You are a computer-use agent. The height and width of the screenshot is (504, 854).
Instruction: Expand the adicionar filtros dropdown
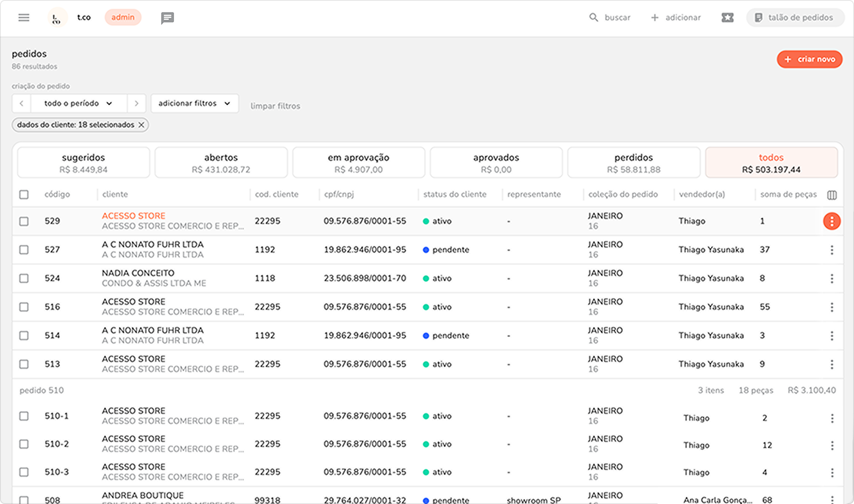click(x=194, y=103)
